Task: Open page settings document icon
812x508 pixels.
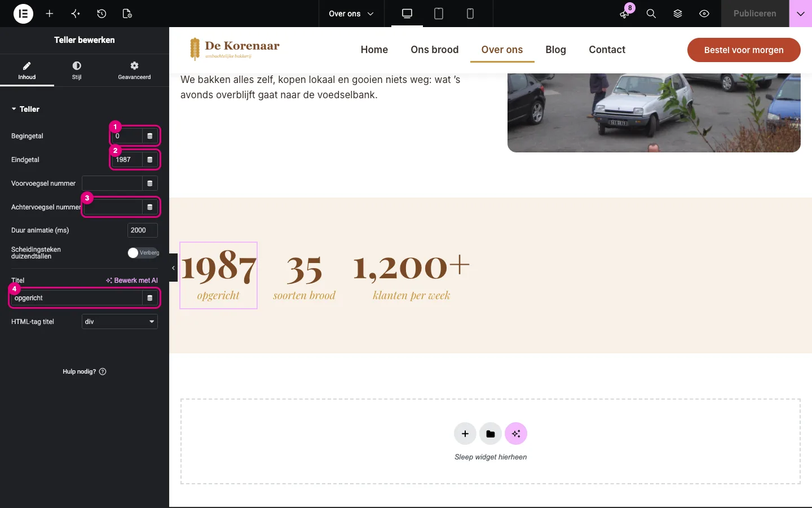Action: click(x=127, y=14)
